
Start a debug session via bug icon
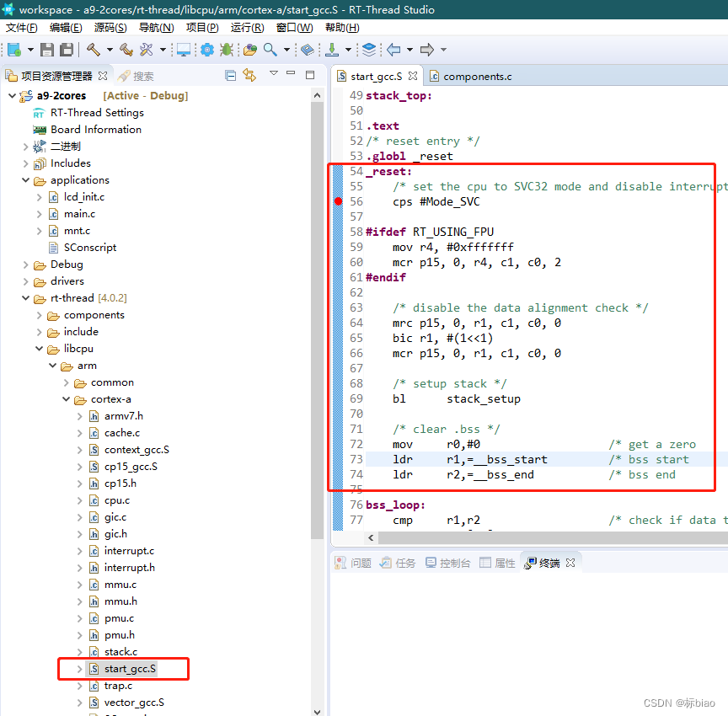(x=227, y=49)
